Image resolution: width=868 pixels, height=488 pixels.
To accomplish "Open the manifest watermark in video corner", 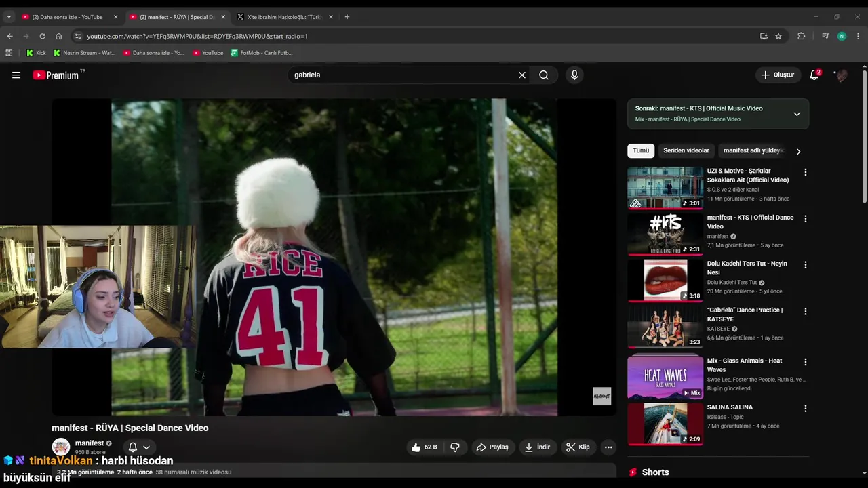I will 602,396.
